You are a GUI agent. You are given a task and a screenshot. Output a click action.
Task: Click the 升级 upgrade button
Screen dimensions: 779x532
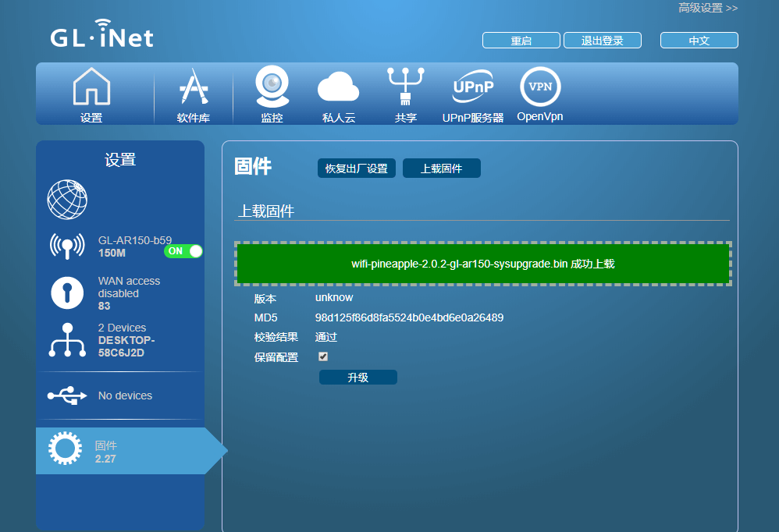[357, 378]
